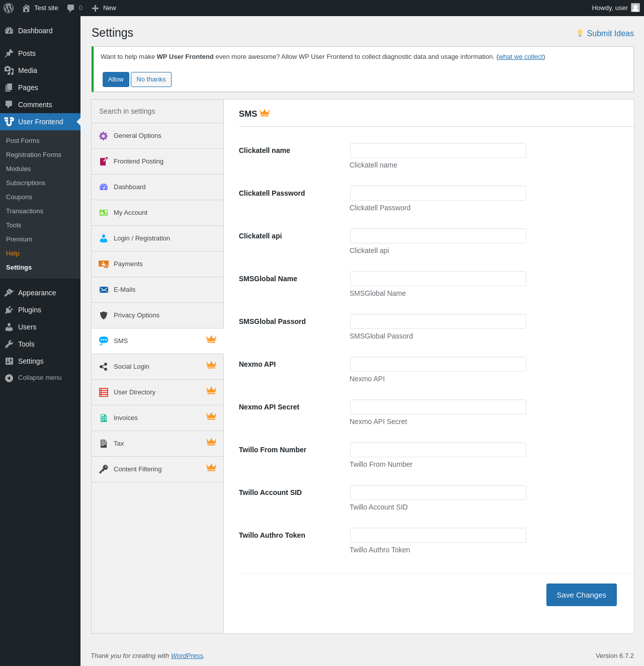Click the Users person icon
The height and width of the screenshot is (666, 644).
pyautogui.click(x=9, y=327)
